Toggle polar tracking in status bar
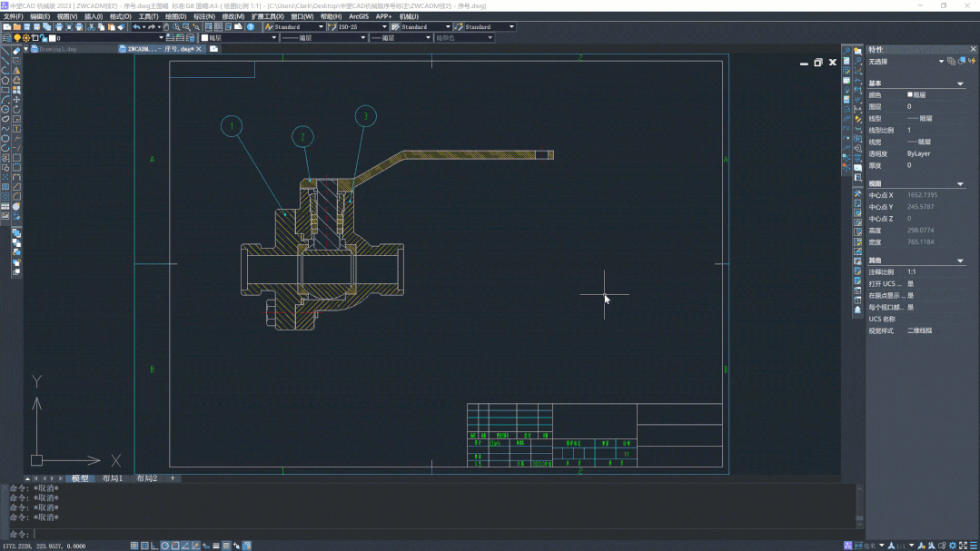The height and width of the screenshot is (551, 980). (165, 546)
